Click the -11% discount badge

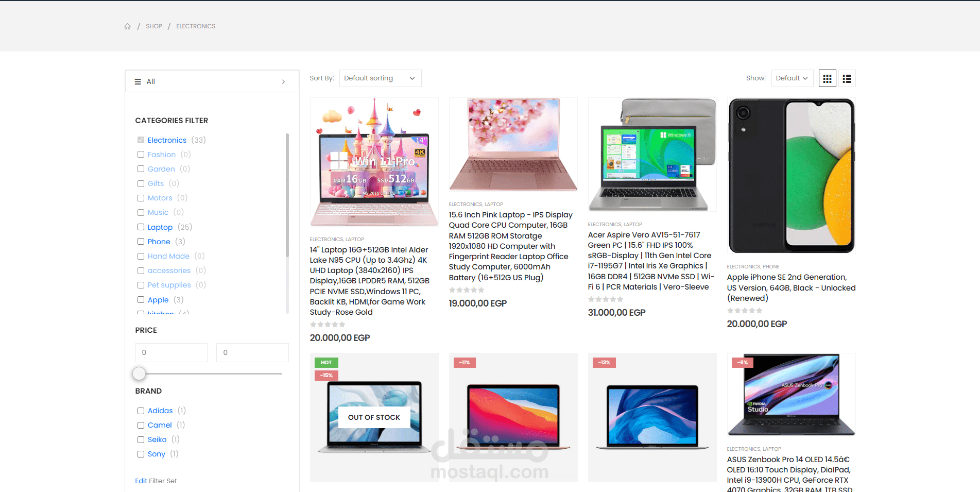[465, 363]
